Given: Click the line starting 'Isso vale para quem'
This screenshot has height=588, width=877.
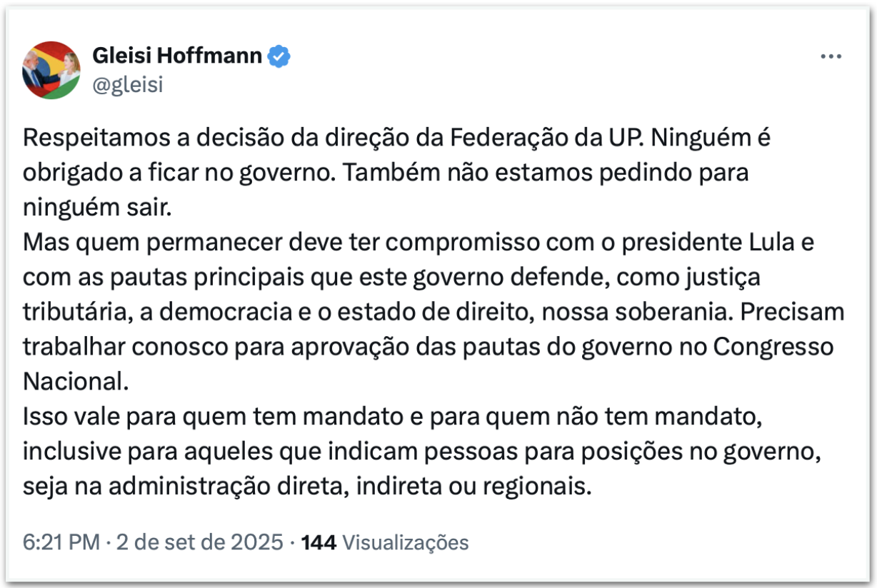Looking at the screenshot, I should pyautogui.click(x=393, y=416).
